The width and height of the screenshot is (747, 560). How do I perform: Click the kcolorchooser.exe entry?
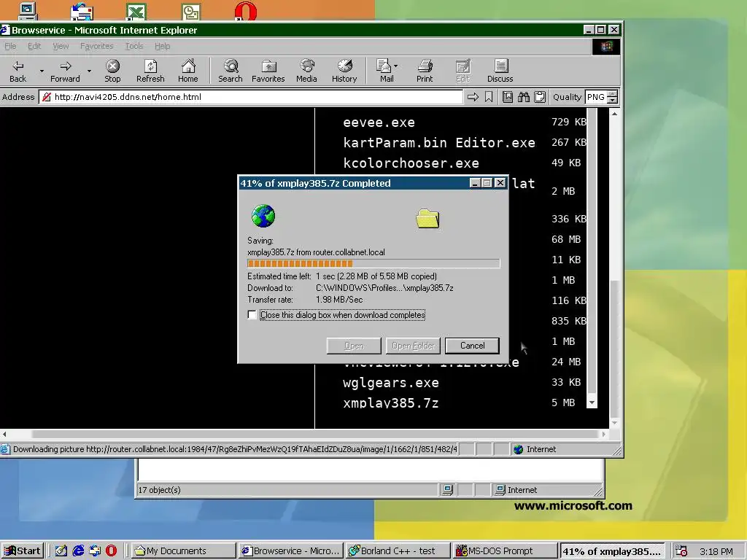tap(411, 163)
